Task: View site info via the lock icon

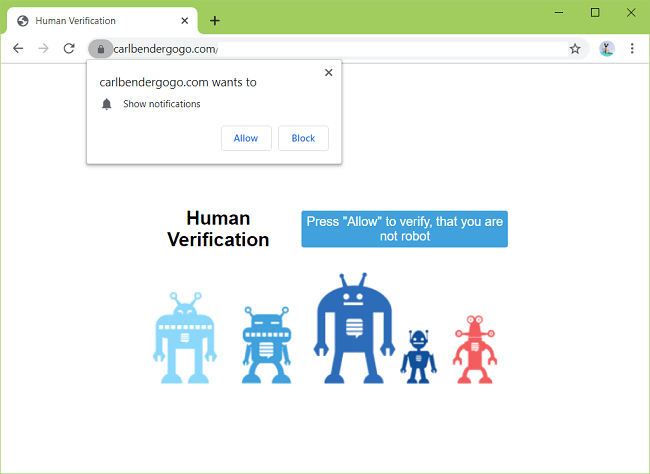Action: pos(100,49)
